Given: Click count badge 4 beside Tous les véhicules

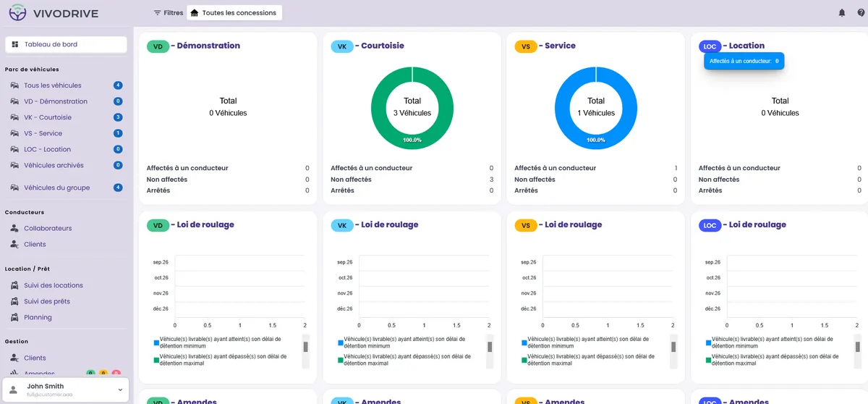Looking at the screenshot, I should 118,85.
